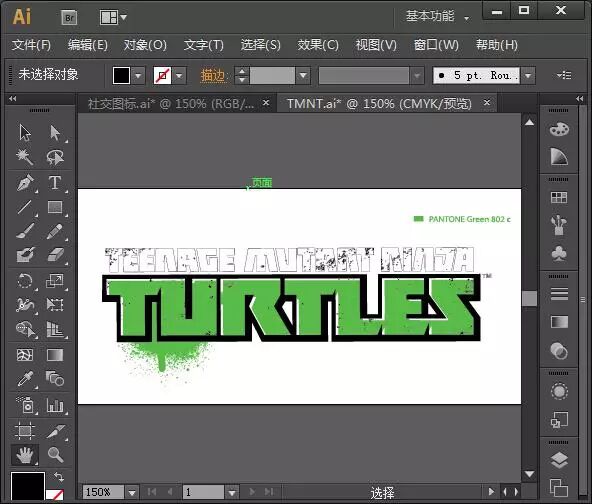Open the Color palette panel icon
The width and height of the screenshot is (592, 504).
point(559,129)
